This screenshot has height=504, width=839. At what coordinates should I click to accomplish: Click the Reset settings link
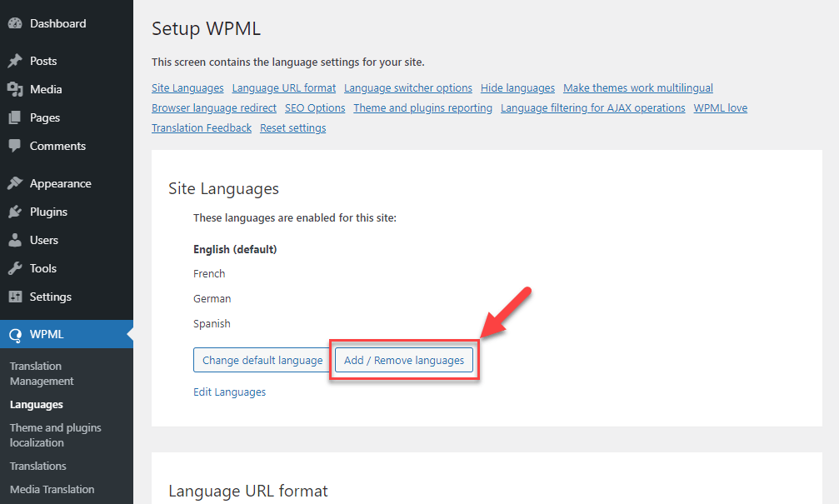tap(292, 127)
